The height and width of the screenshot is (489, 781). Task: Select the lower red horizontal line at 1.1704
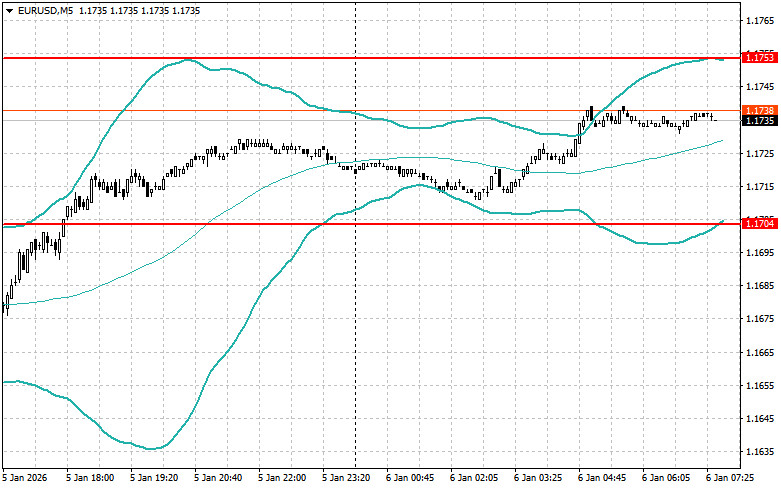[x=372, y=224]
